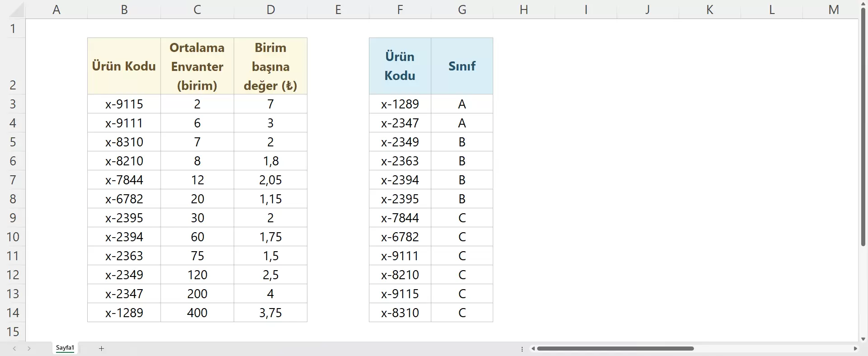Select cell x-7844 in column B

[x=124, y=180]
